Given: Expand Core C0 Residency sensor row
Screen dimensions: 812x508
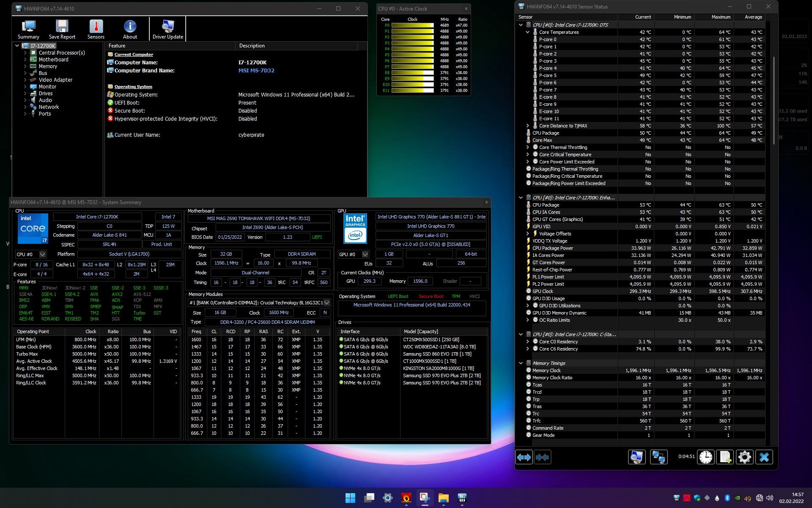Looking at the screenshot, I should click(528, 342).
